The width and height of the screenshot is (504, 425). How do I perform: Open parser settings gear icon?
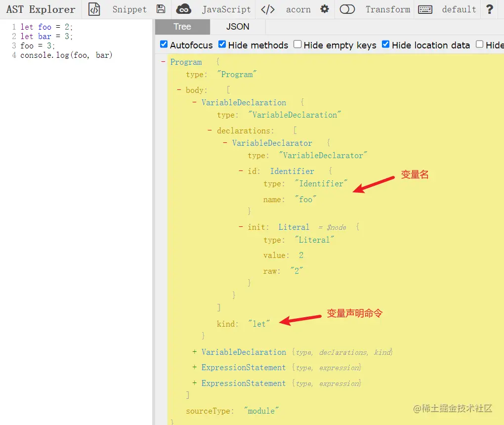(325, 9)
